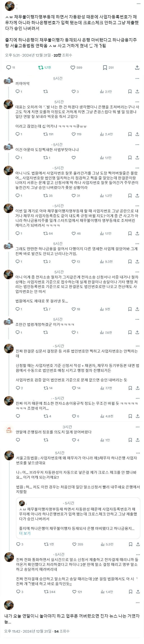Bookmark the main post with 251 bookmarks
Image resolution: width=144 pixels, height=644 pixels.
click(105, 68)
